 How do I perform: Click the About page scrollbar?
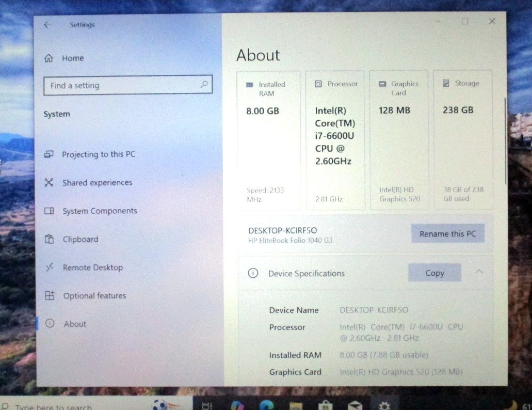tap(505, 141)
